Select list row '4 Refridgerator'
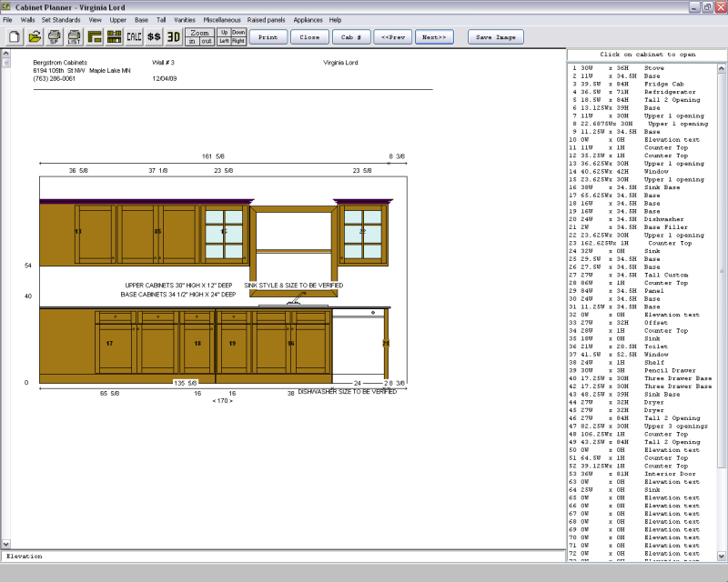The width and height of the screenshot is (728, 582). [642, 92]
